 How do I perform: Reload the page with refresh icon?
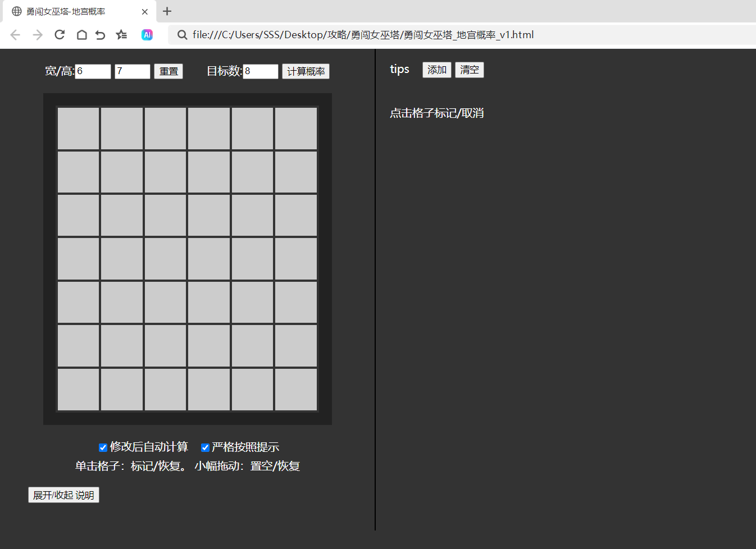[60, 35]
